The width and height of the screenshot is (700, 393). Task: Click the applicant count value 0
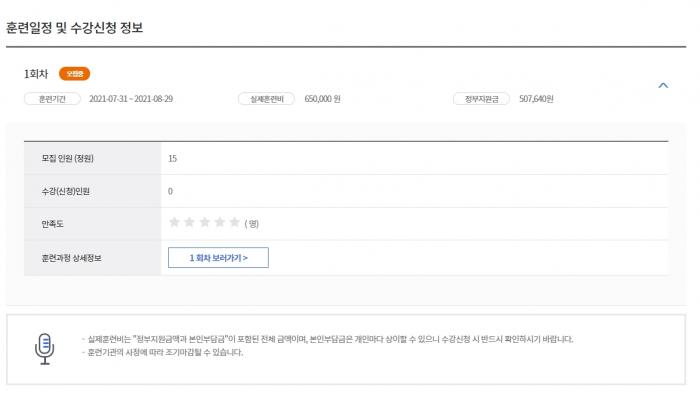pos(170,191)
